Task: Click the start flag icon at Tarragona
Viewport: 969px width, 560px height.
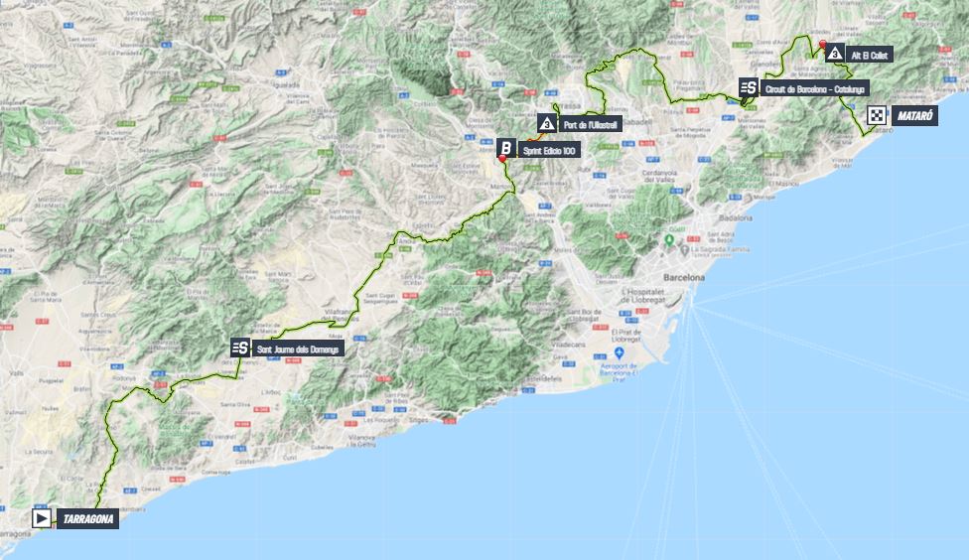Action: point(42,518)
